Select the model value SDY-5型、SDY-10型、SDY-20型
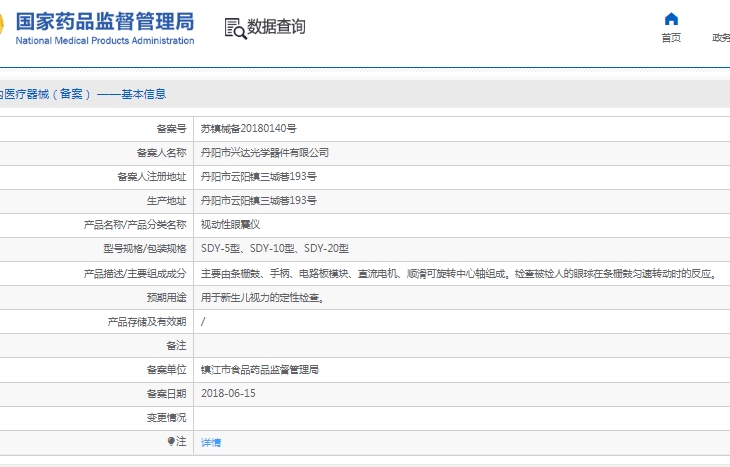This screenshot has width=730, height=467. tap(275, 249)
